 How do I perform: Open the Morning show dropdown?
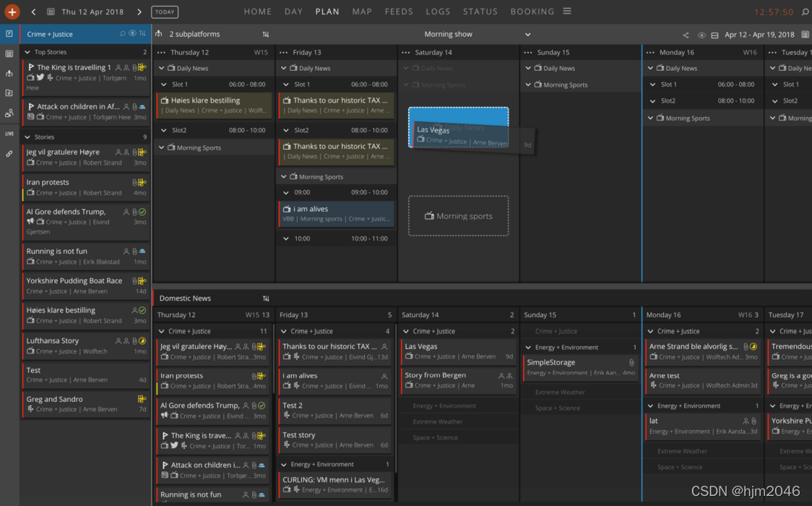coord(527,34)
